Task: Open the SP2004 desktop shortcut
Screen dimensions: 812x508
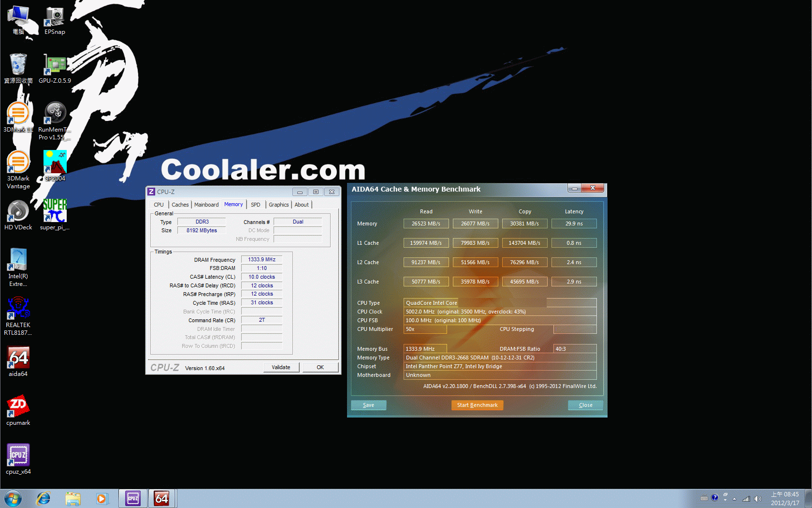Action: pyautogui.click(x=55, y=165)
